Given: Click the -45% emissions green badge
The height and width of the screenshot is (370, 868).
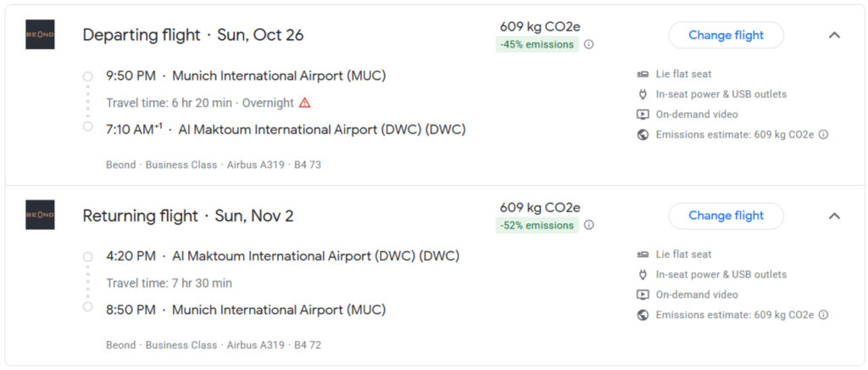Looking at the screenshot, I should click(537, 45).
